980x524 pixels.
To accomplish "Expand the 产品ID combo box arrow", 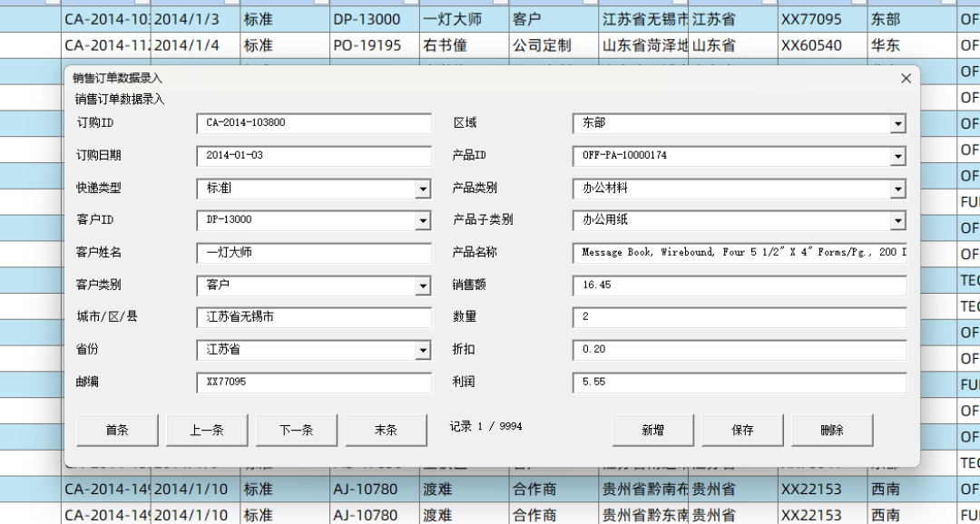I will (x=898, y=156).
